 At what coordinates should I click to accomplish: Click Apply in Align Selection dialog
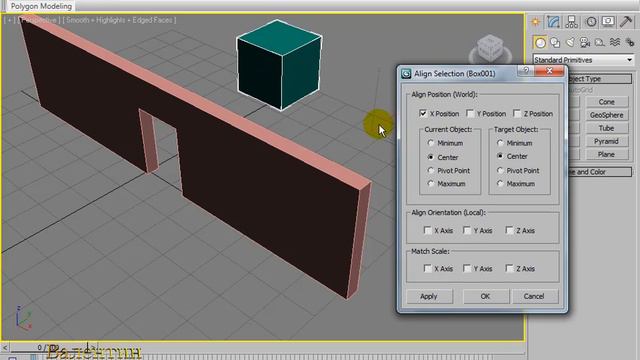coord(429,296)
